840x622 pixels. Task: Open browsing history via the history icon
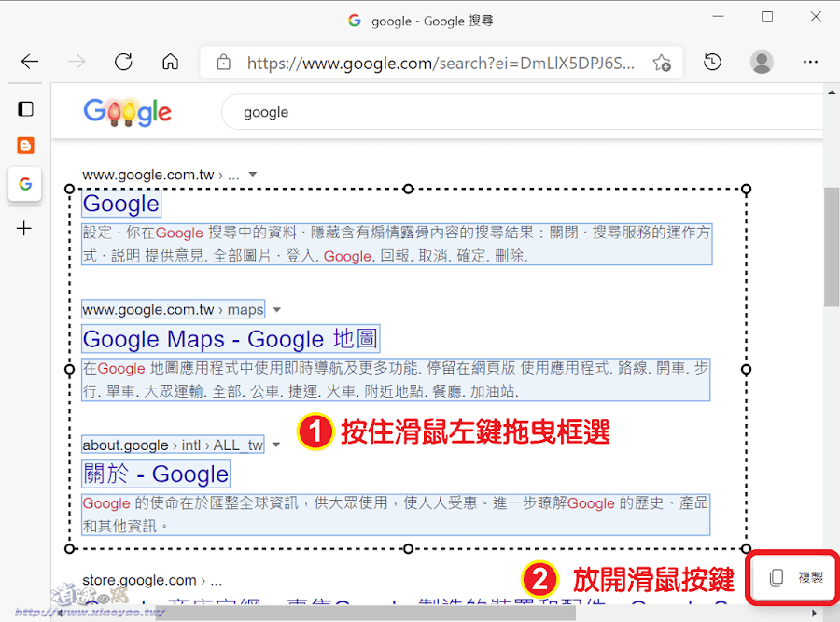point(712,62)
